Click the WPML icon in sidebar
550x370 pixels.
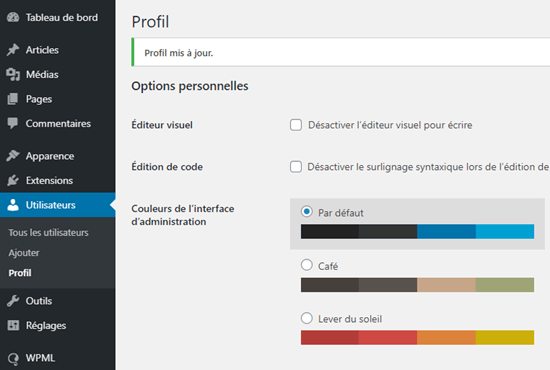13,358
